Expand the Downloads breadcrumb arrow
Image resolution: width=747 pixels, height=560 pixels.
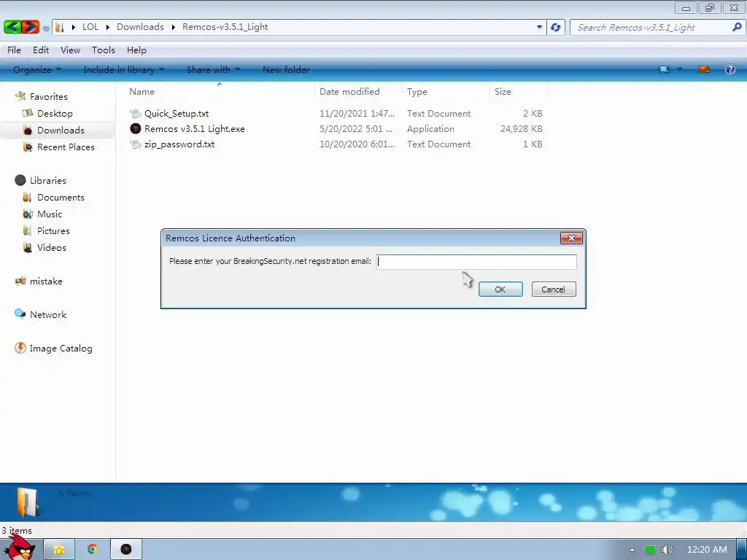point(173,27)
